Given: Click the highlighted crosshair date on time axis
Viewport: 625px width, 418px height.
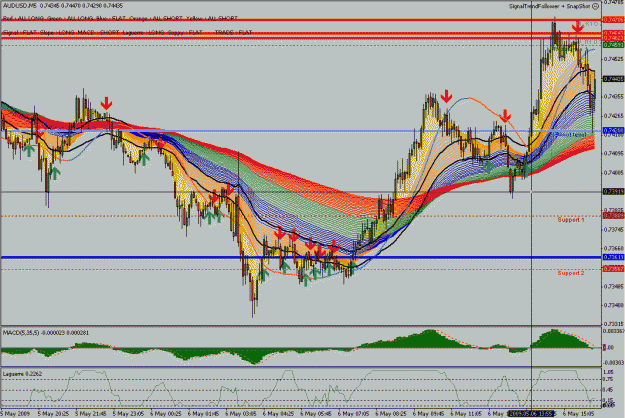Looking at the screenshot, I should (x=531, y=414).
